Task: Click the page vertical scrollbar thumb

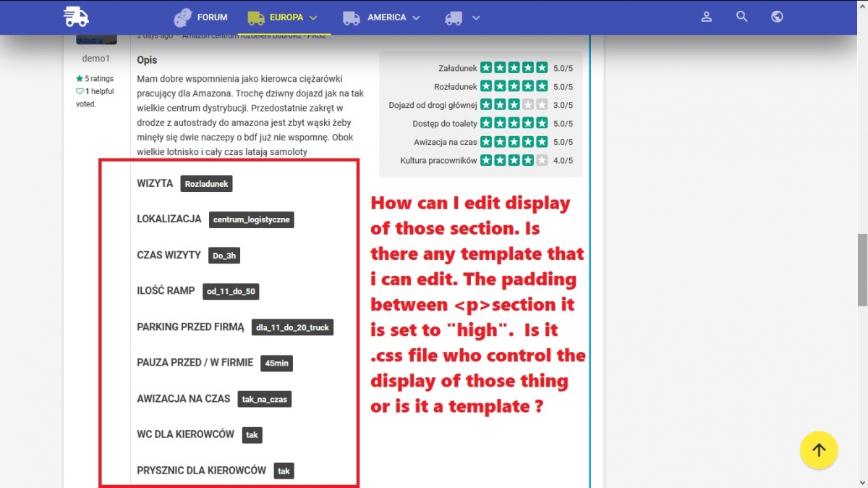Action: pyautogui.click(x=862, y=270)
